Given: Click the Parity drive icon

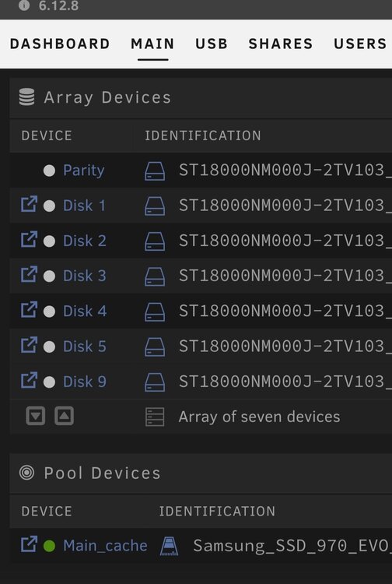Looking at the screenshot, I should 155,171.
